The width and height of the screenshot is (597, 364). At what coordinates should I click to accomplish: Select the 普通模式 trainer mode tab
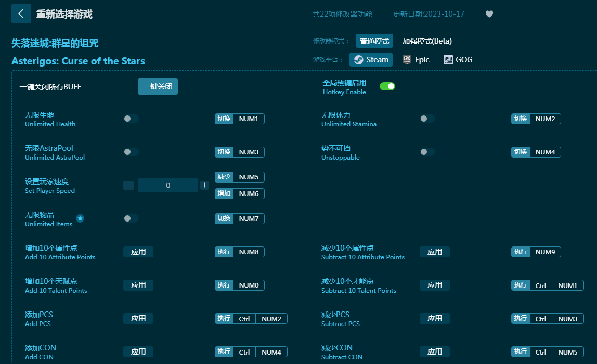point(374,41)
